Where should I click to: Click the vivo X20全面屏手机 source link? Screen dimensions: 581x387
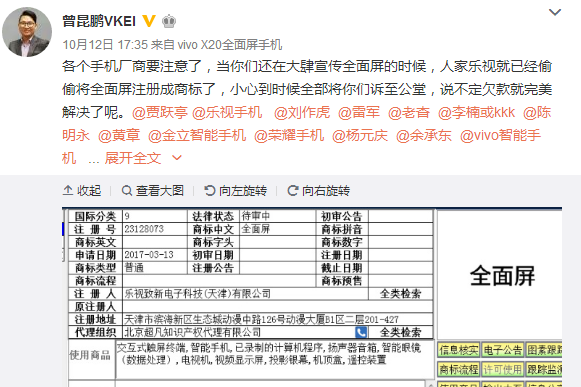(230, 45)
